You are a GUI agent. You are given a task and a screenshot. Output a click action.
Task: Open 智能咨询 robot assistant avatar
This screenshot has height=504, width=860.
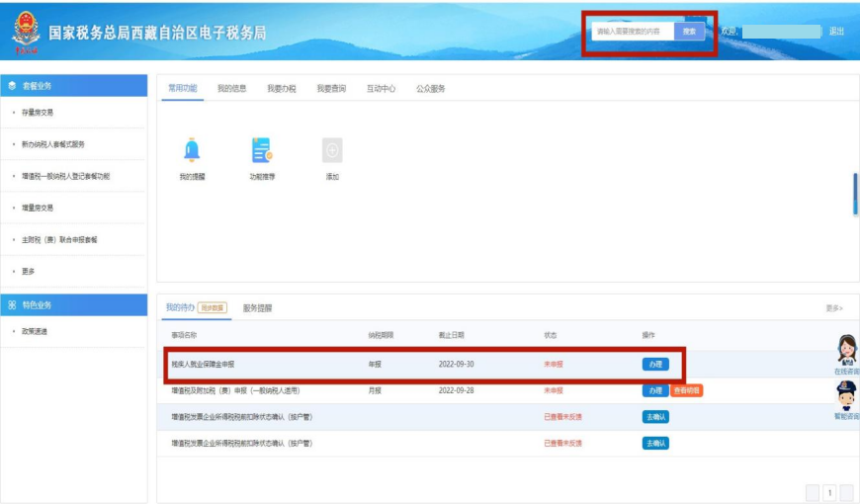click(846, 395)
